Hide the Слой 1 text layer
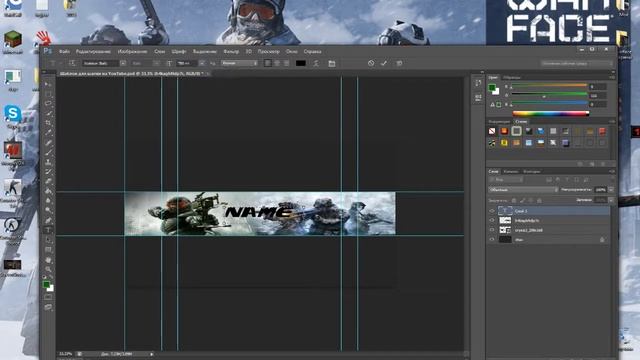The width and height of the screenshot is (640, 360). click(x=492, y=211)
